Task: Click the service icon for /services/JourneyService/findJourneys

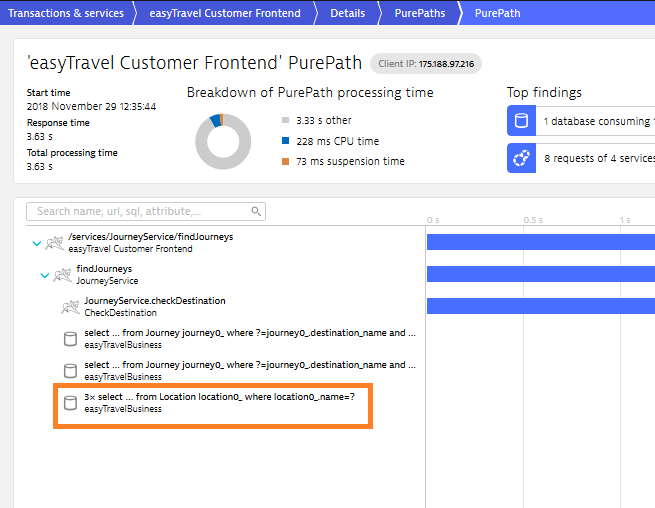Action: pyautogui.click(x=55, y=243)
